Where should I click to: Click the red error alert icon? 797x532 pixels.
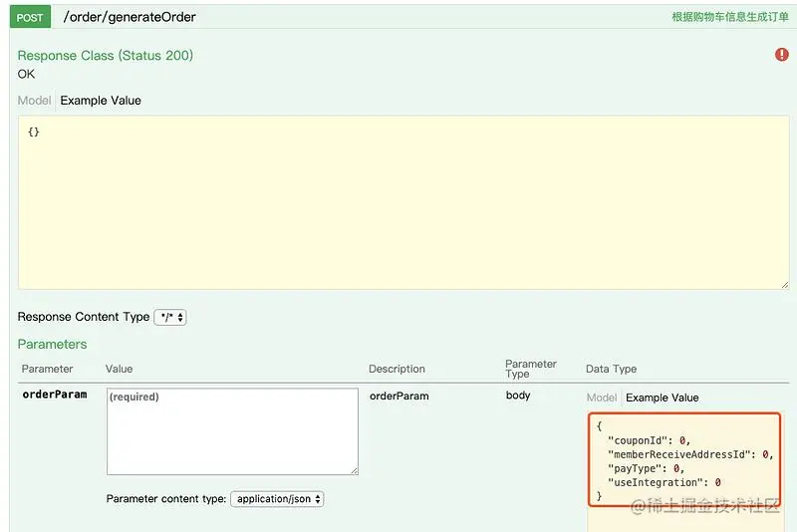[781, 55]
